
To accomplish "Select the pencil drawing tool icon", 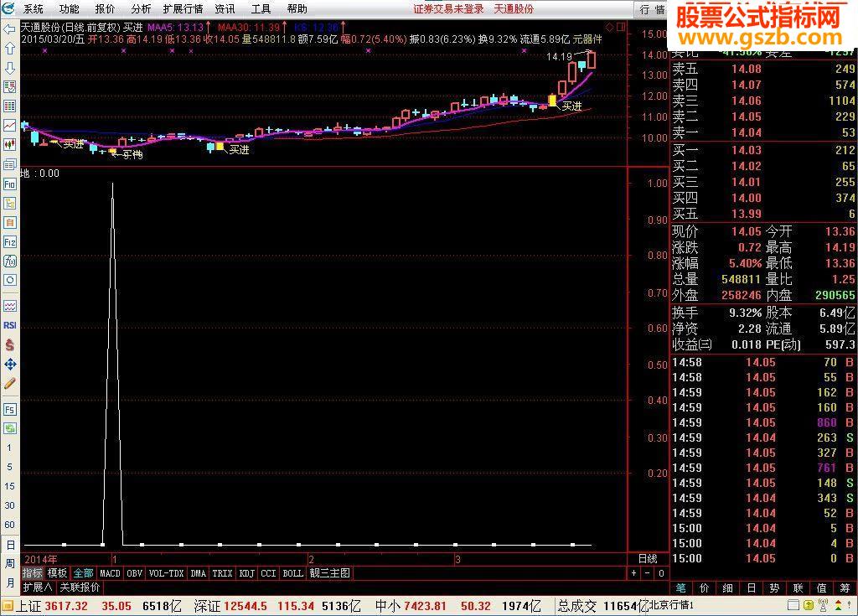I will coord(9,383).
